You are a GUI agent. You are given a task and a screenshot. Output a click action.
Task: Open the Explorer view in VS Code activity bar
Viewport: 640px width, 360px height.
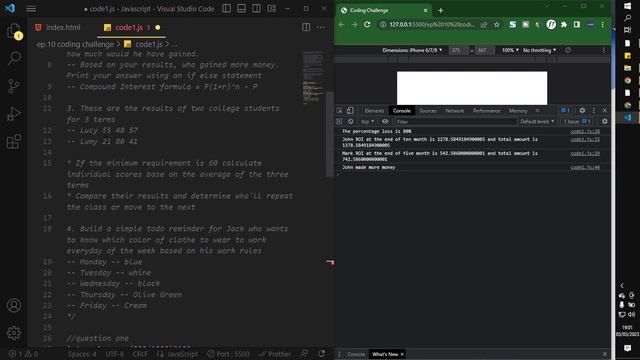(14, 31)
